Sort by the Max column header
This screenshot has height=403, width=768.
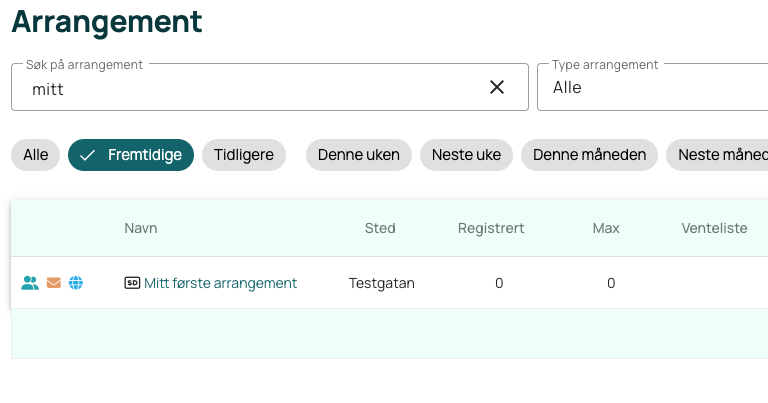coord(606,228)
